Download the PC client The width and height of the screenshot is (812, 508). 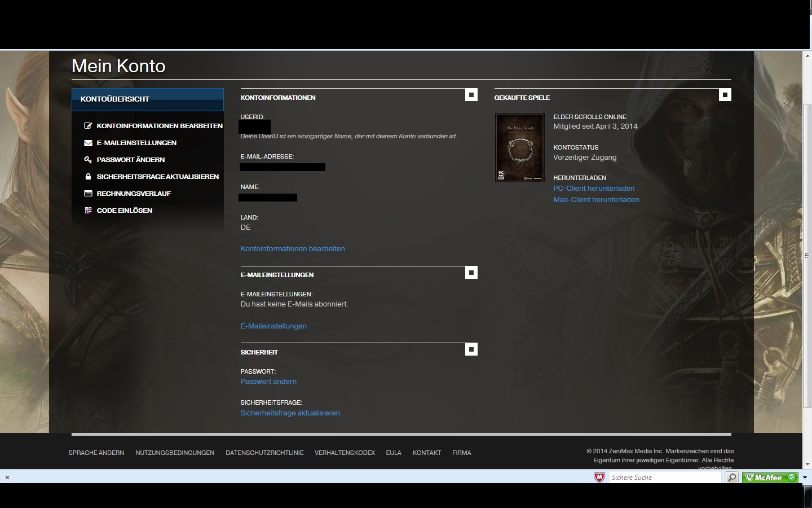594,189
